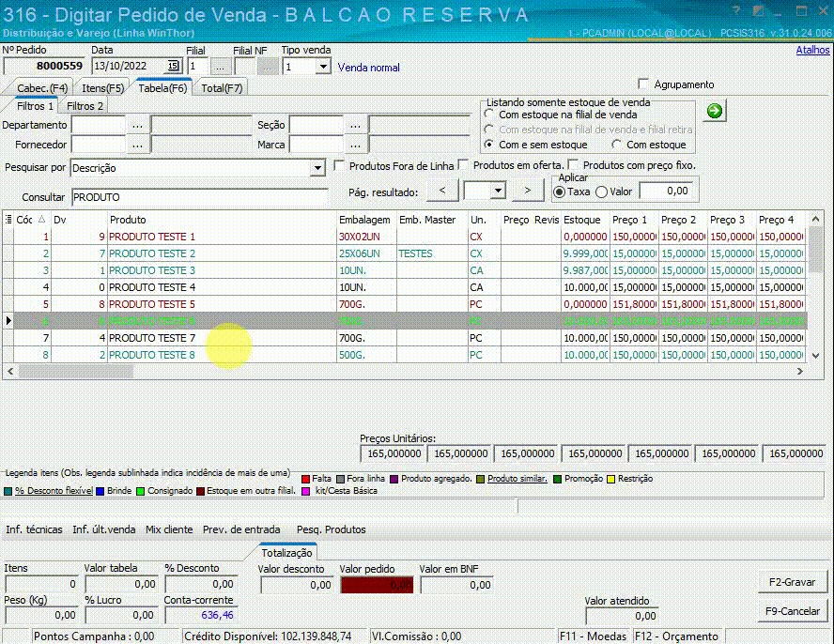Select the Com estoque radio option
Viewport: 834px width, 644px height.
616,145
